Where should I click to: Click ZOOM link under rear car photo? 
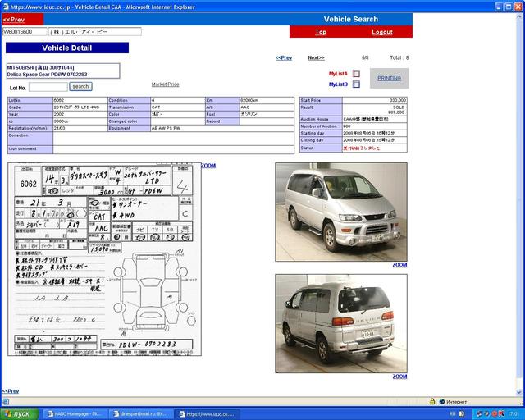(x=399, y=377)
